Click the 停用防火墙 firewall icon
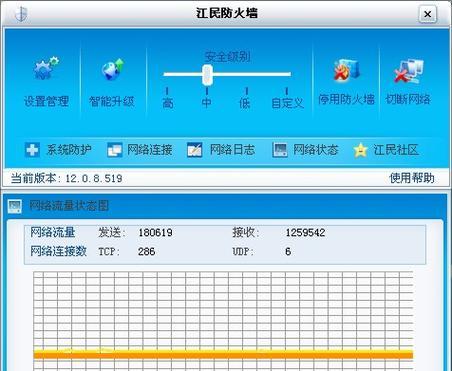 (347, 70)
